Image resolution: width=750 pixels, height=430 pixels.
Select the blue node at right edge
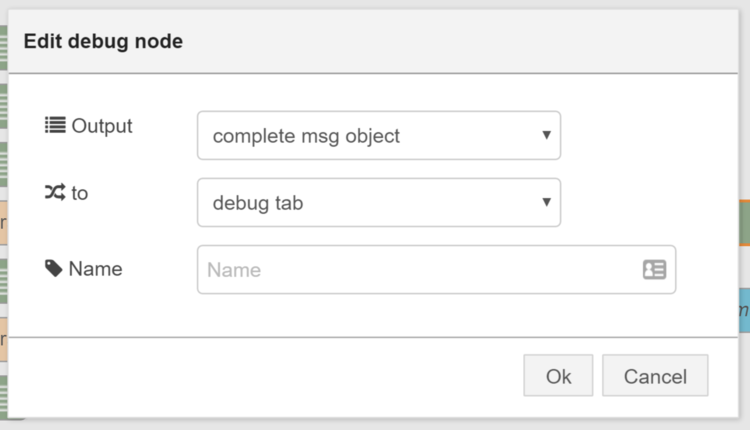coord(744,310)
